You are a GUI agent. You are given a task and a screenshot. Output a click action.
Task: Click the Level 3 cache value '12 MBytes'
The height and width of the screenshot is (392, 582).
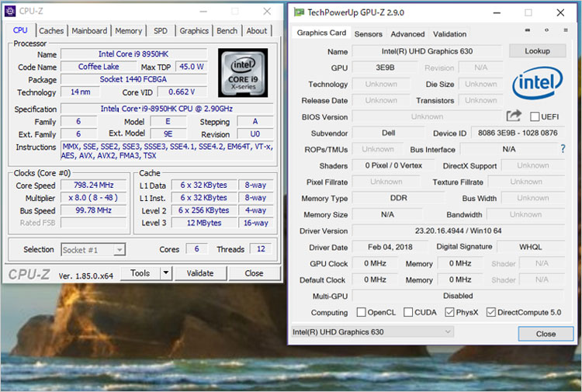coord(204,223)
